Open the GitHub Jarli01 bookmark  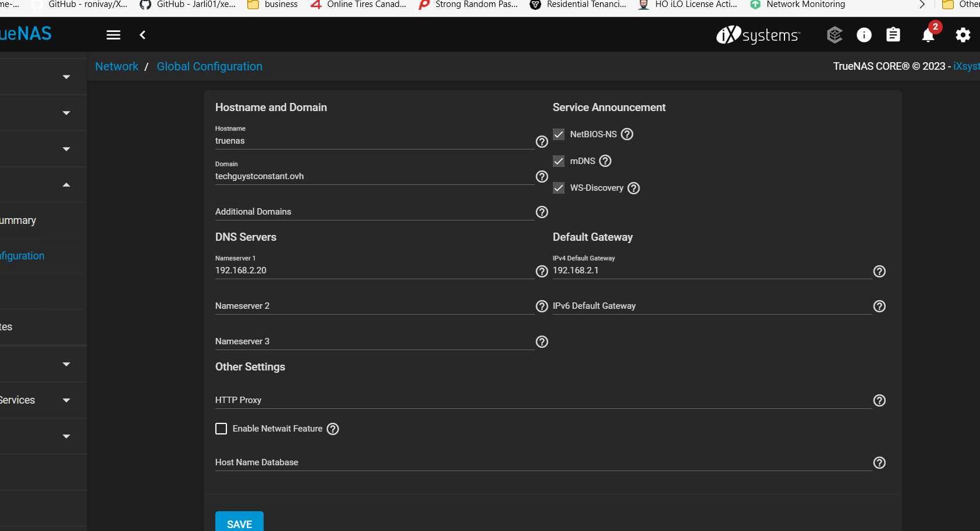pyautogui.click(x=187, y=5)
